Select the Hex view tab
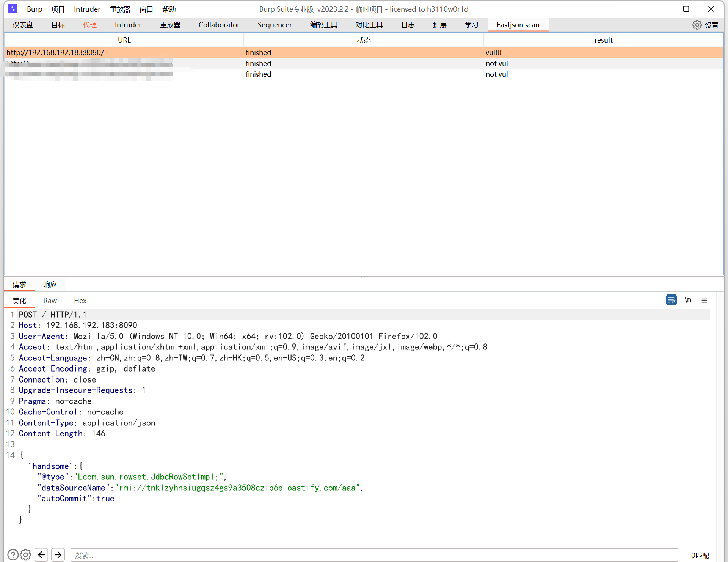Viewport: 728px width, 562px height. 80,301
